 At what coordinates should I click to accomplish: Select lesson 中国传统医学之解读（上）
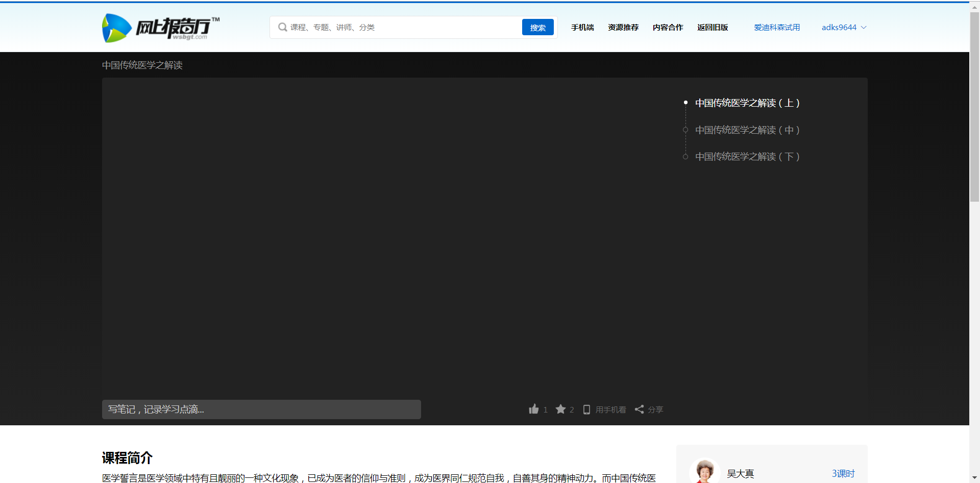tap(747, 103)
